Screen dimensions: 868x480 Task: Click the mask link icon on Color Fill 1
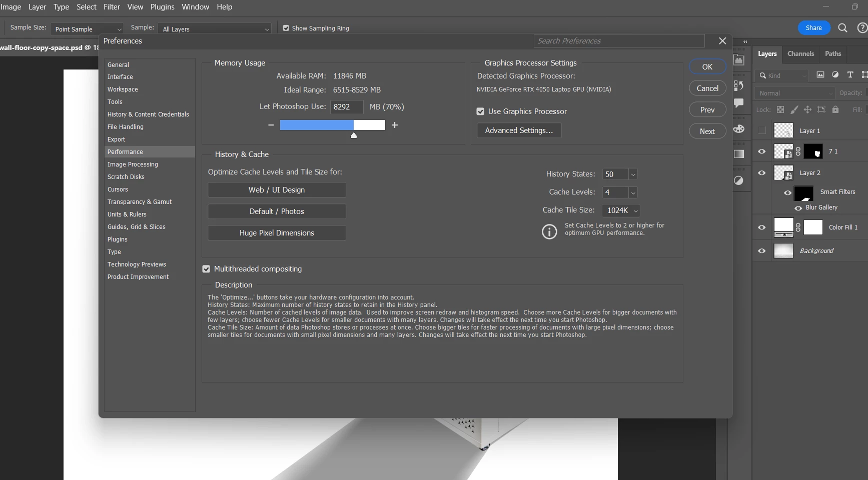click(798, 227)
